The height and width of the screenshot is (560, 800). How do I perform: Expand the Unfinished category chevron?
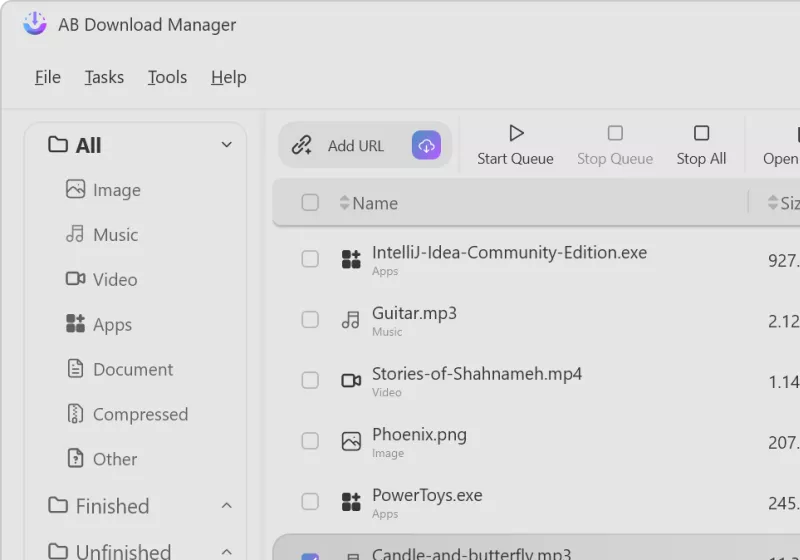pos(227,552)
